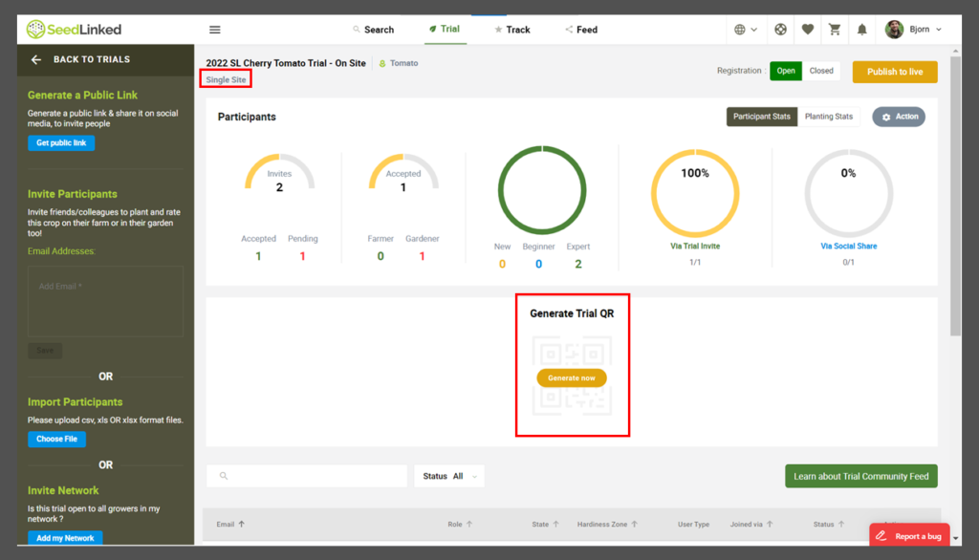Click the Gardener count value
The width and height of the screenshot is (979, 560).
[x=422, y=257]
